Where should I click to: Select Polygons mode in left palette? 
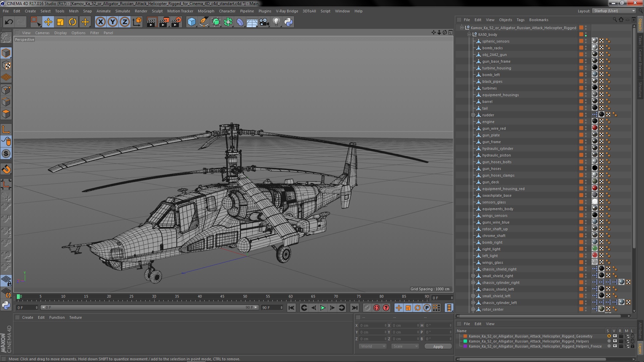point(6,114)
